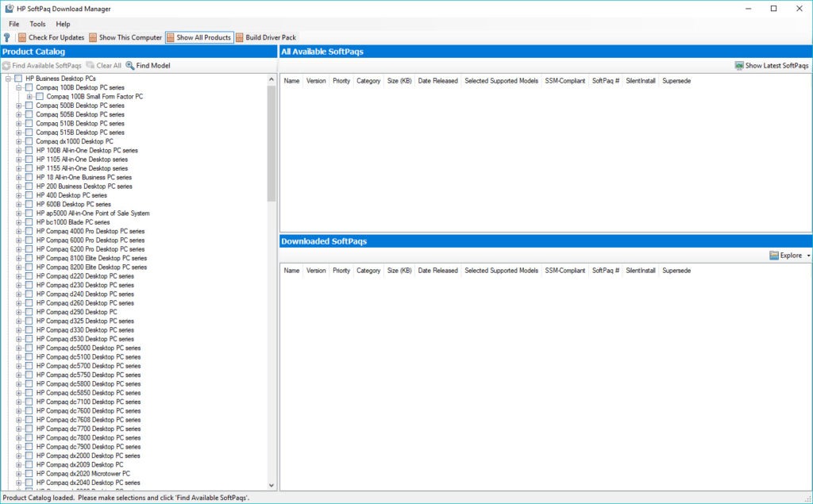This screenshot has height=504, width=813.
Task: Click the HP SoftPaq app icon in the title bar
Action: point(10,9)
